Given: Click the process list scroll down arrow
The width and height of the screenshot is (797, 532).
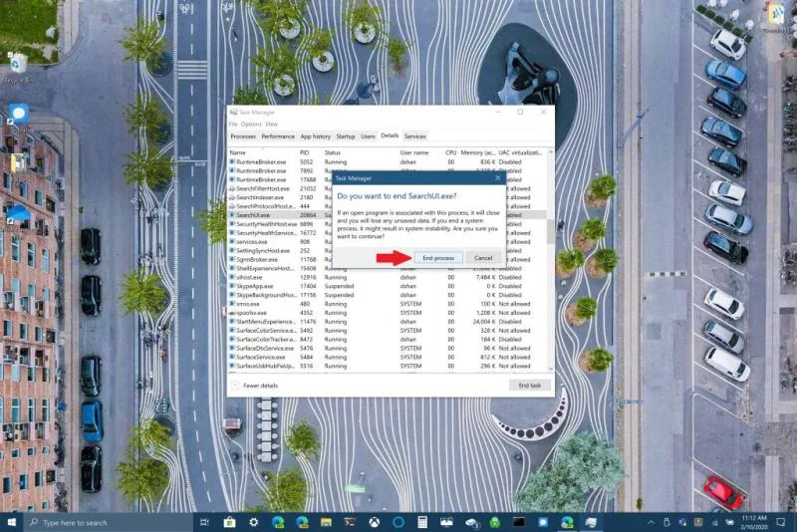Looking at the screenshot, I should (551, 369).
